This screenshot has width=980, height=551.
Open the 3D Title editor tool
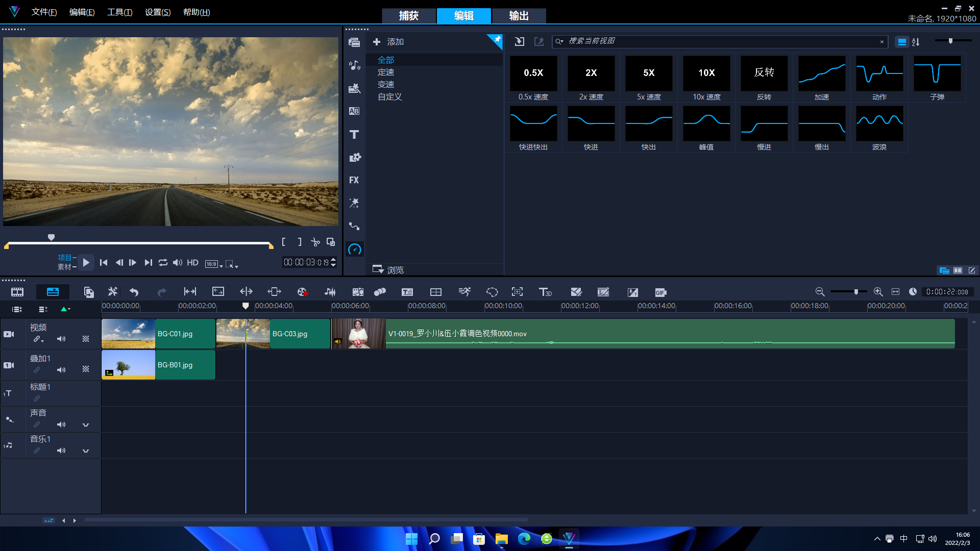click(545, 292)
